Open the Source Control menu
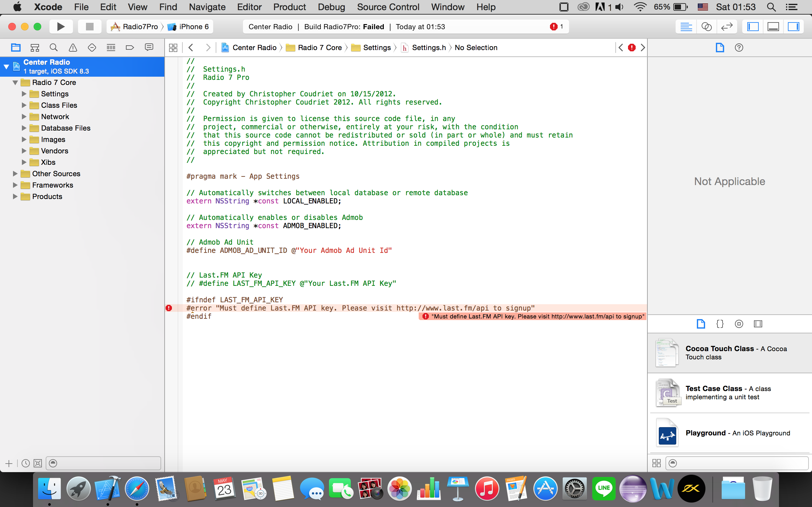The height and width of the screenshot is (507, 812). coord(388,7)
